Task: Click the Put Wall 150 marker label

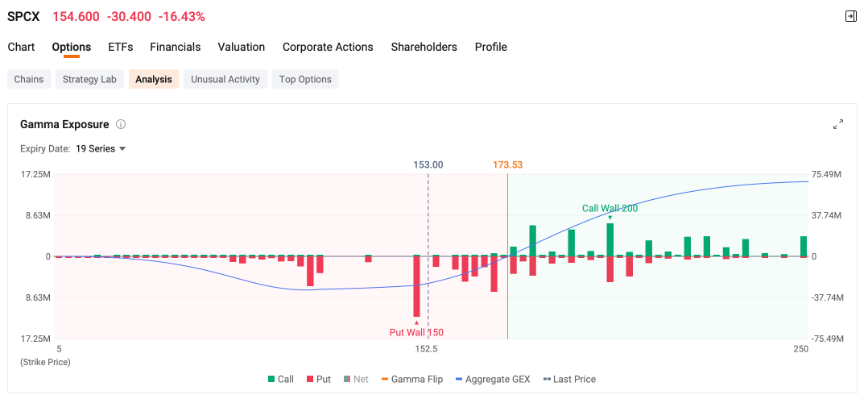Action: pyautogui.click(x=416, y=332)
